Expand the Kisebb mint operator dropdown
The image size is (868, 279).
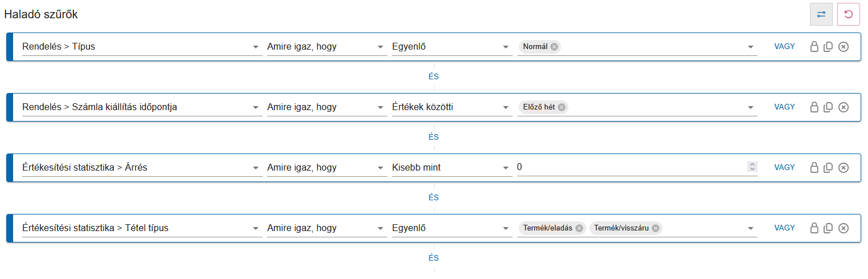(x=505, y=168)
